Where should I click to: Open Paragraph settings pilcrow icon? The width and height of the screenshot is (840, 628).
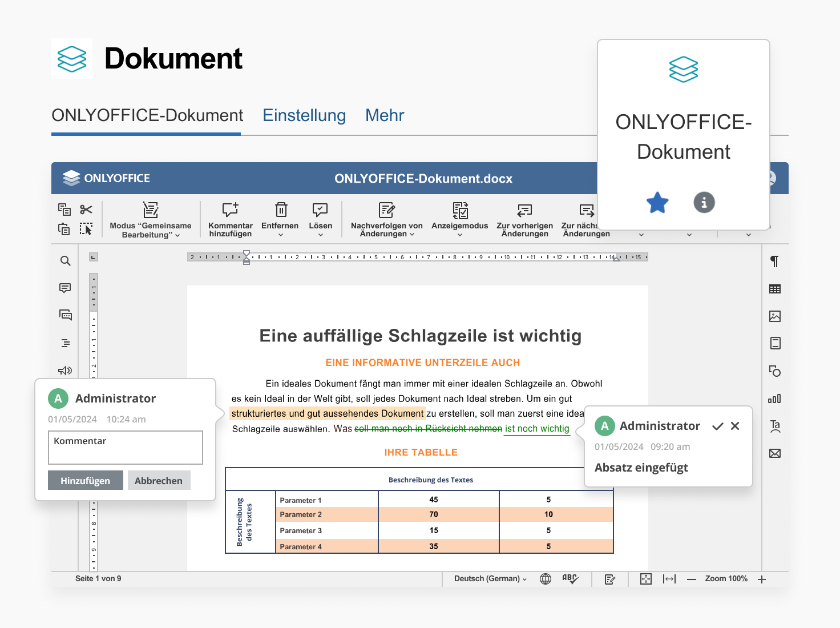coord(775,261)
